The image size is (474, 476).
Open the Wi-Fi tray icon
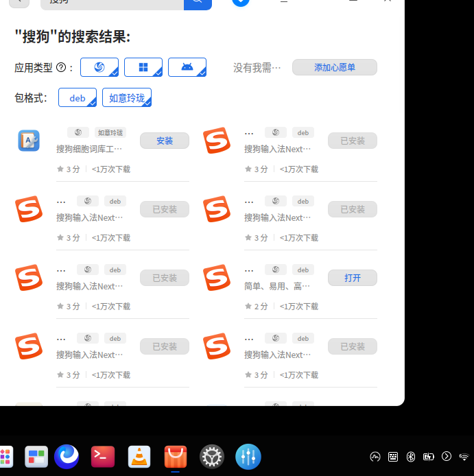coord(464,457)
